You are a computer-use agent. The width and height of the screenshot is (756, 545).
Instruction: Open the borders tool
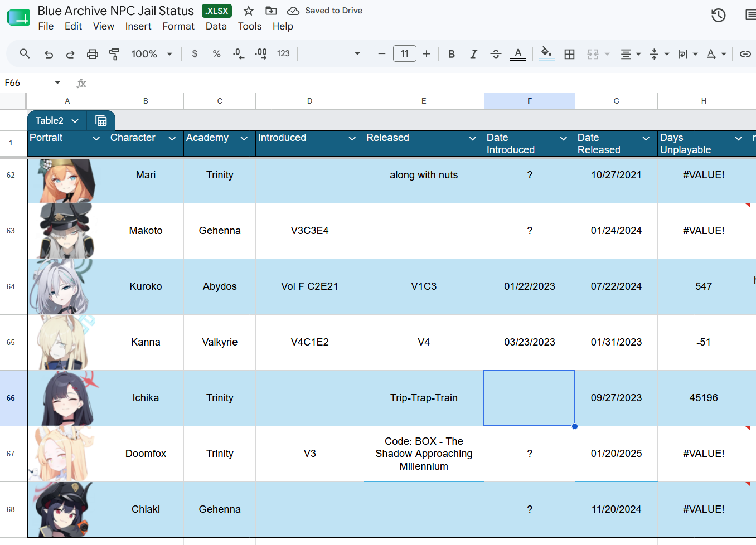point(569,54)
